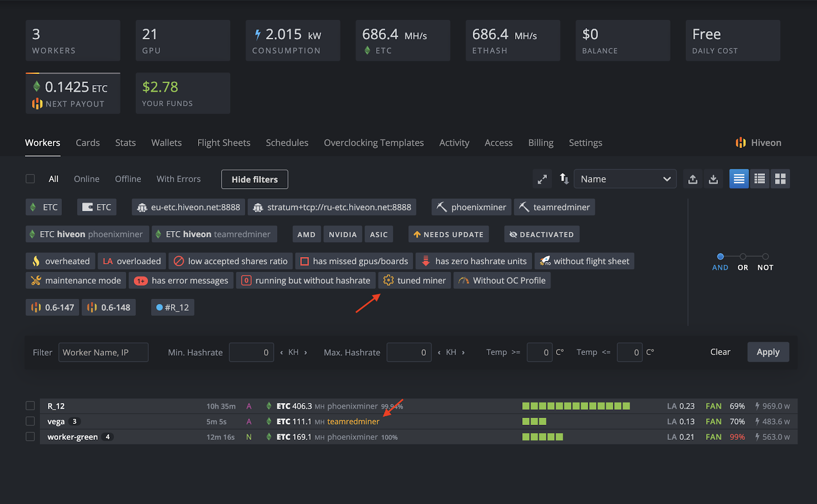Screen dimensions: 817x504
Task: Filter maintenance mode workers
Action: [x=76, y=281]
